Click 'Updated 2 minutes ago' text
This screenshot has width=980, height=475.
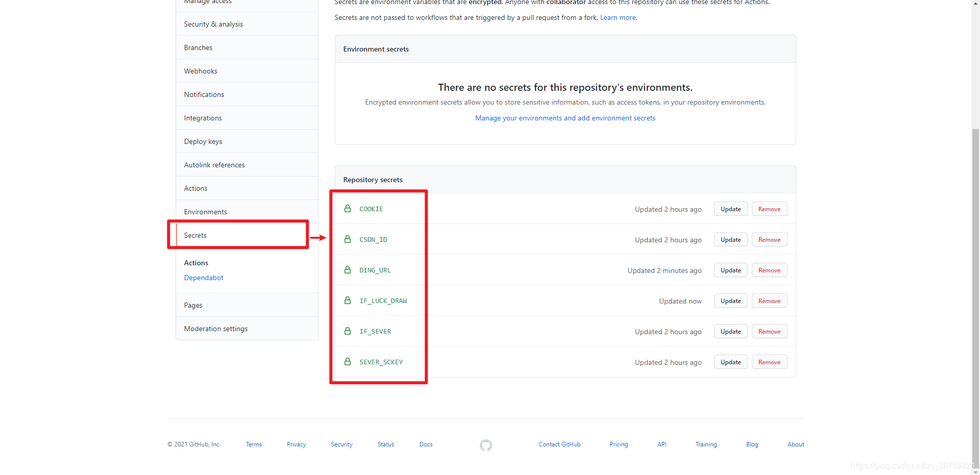tap(665, 270)
